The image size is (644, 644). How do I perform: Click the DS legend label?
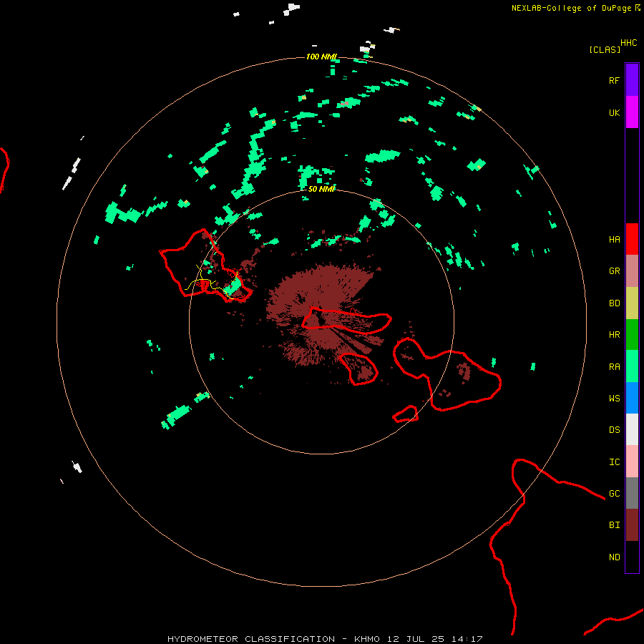coord(614,430)
